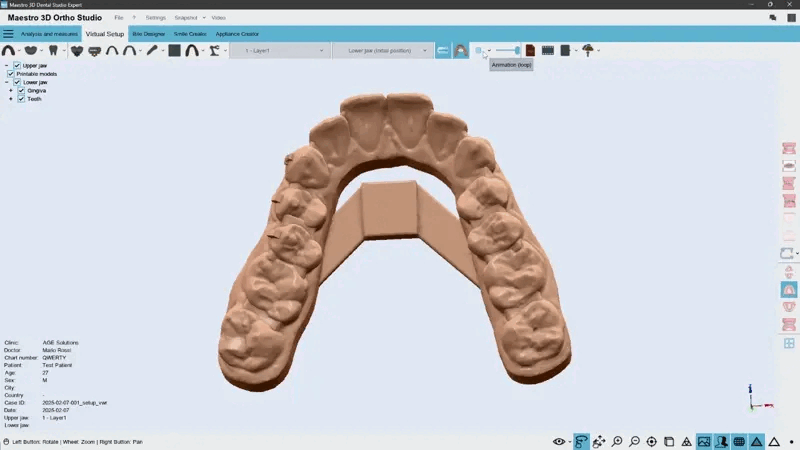The height and width of the screenshot is (450, 800).
Task: Open the Lower jaw (initial position) dropdown
Action: (382, 51)
